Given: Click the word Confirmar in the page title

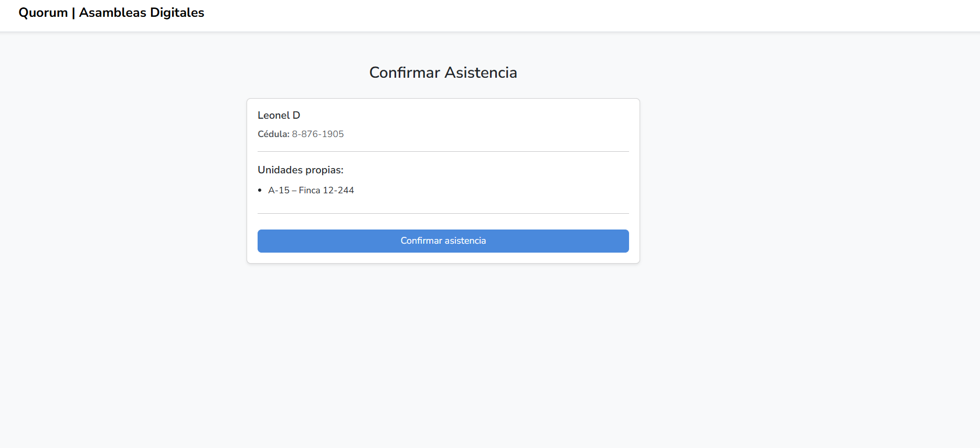Looking at the screenshot, I should point(404,72).
